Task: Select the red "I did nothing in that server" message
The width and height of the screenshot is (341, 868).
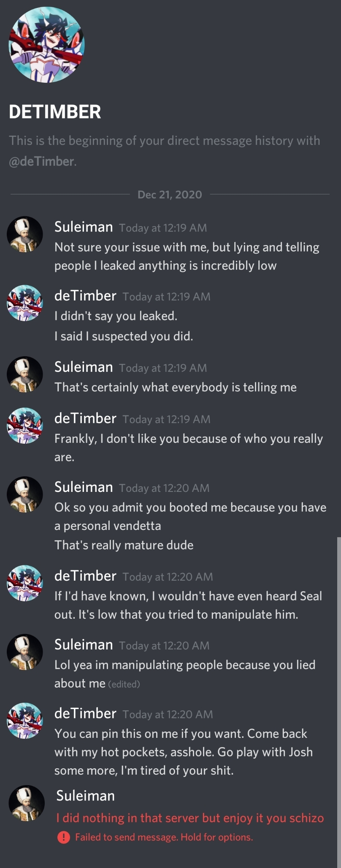Action: click(190, 818)
